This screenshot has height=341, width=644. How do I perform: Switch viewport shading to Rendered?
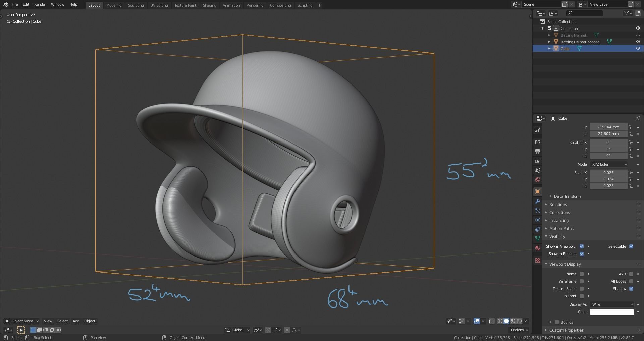click(519, 321)
